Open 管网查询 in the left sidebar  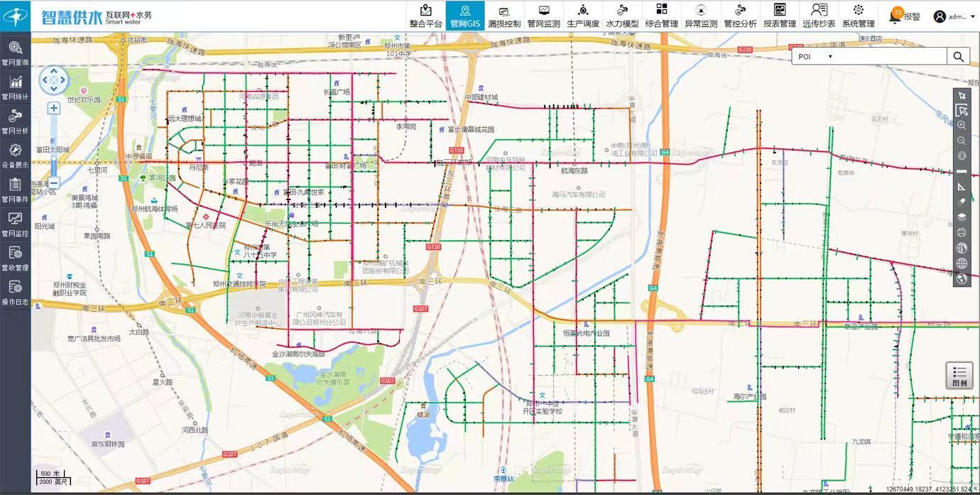15,53
